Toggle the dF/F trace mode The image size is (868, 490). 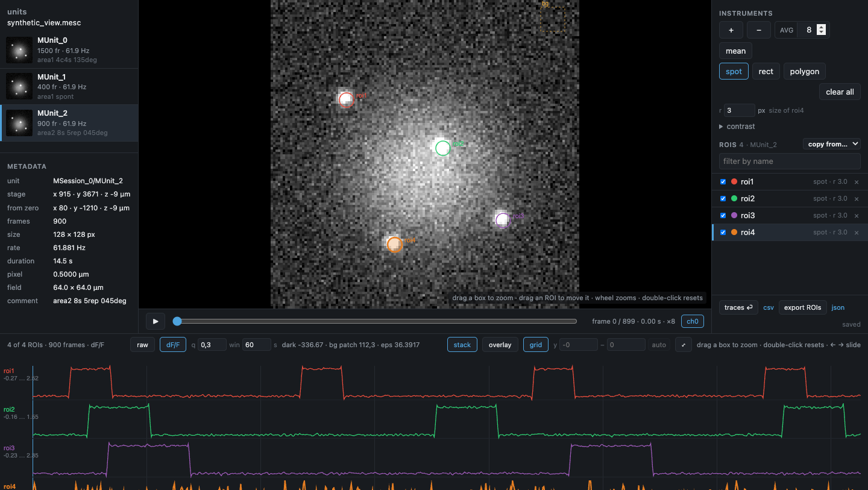[x=173, y=345]
